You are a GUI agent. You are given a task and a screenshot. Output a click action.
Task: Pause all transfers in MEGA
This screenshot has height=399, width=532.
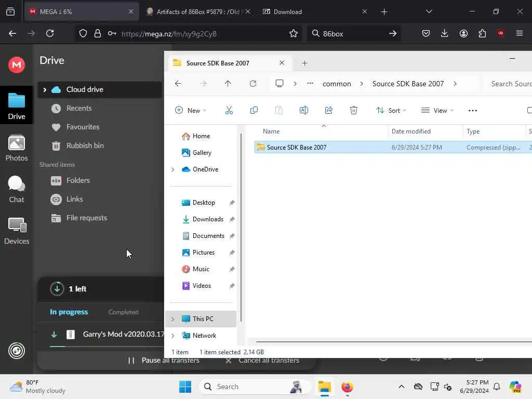coord(164,361)
